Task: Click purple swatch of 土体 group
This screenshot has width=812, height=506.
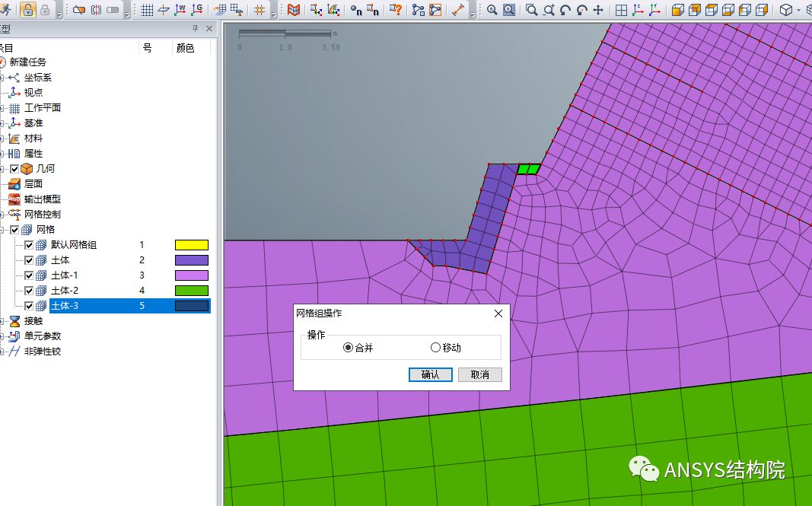Action: [x=192, y=260]
